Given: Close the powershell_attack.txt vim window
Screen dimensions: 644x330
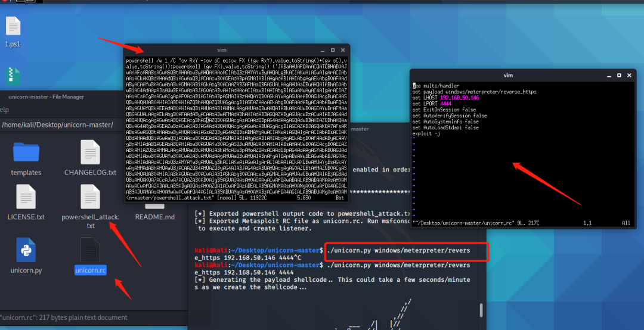Looking at the screenshot, I should tap(343, 50).
